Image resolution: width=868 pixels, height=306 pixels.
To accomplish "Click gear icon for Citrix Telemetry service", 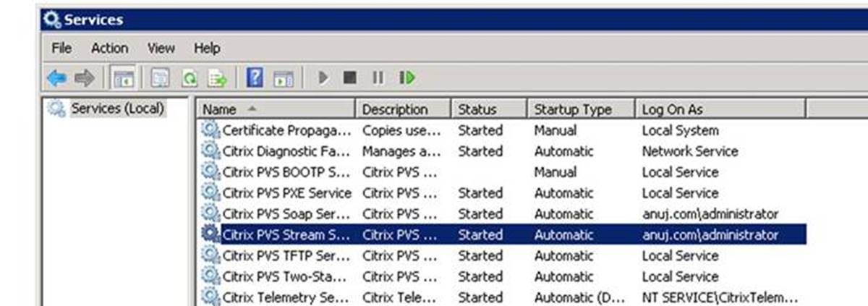I will coord(210,297).
